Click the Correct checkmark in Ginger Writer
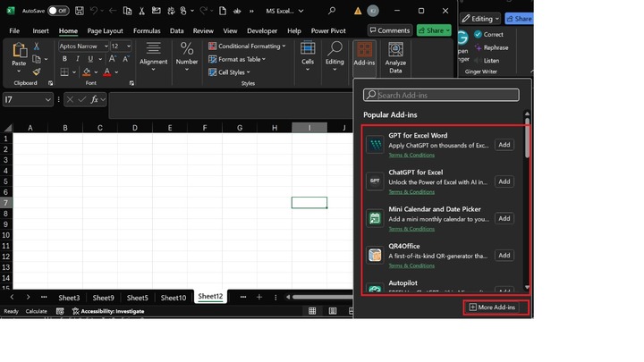The image size is (644, 362). pyautogui.click(x=478, y=34)
